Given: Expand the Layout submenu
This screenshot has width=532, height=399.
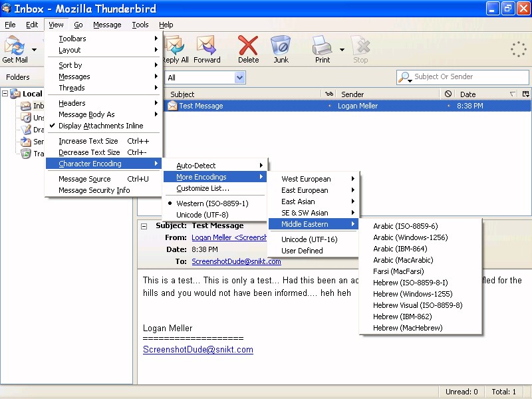Looking at the screenshot, I should tap(104, 50).
